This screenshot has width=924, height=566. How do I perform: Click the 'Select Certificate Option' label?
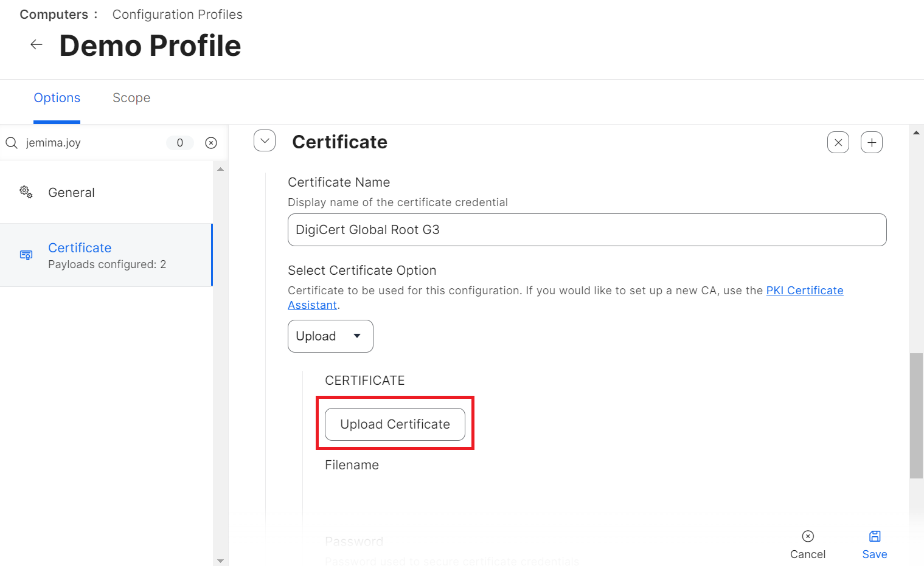(x=362, y=271)
